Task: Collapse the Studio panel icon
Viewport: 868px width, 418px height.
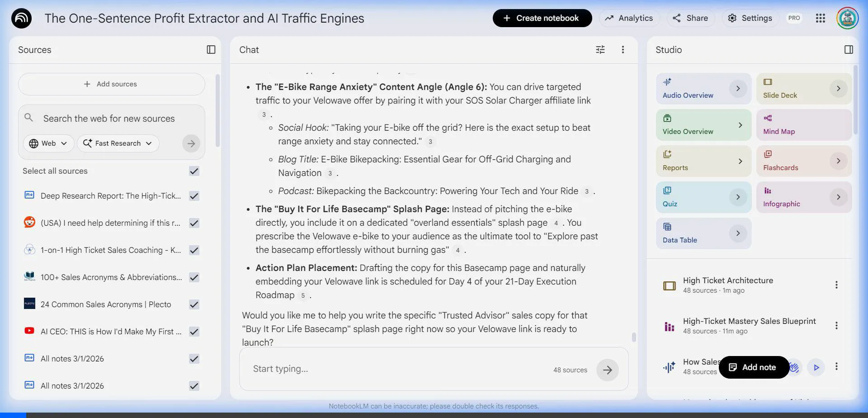Action: 849,50
